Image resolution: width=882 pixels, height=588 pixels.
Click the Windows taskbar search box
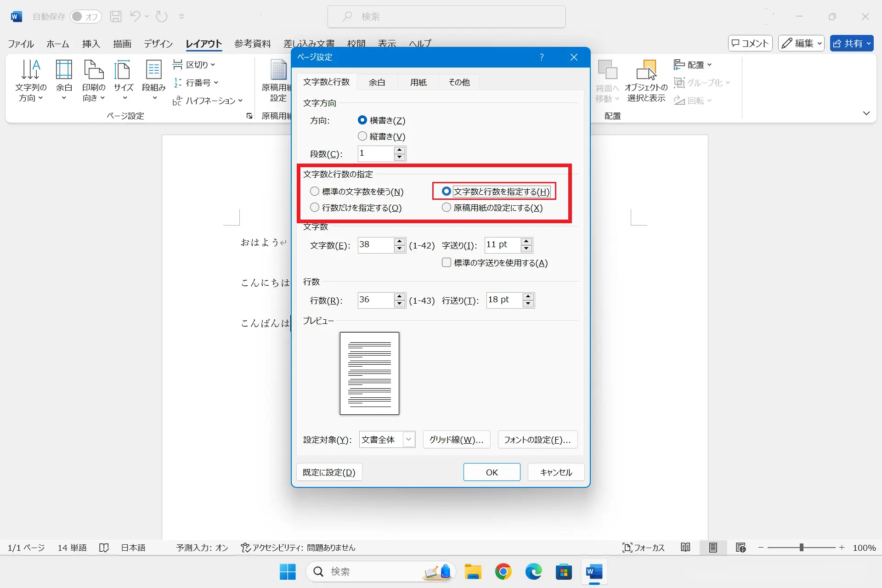[380, 571]
